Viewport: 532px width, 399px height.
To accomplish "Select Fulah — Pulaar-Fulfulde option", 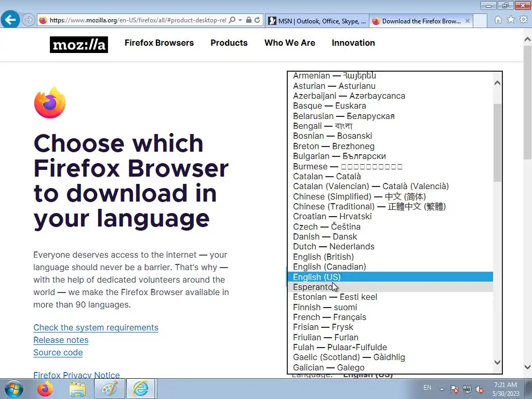I will pos(390,348).
